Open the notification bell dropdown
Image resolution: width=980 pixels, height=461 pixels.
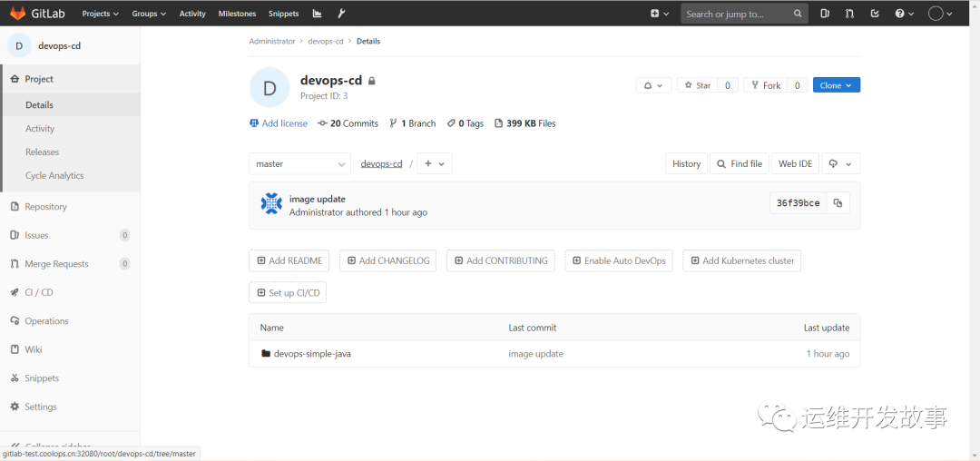coord(653,85)
